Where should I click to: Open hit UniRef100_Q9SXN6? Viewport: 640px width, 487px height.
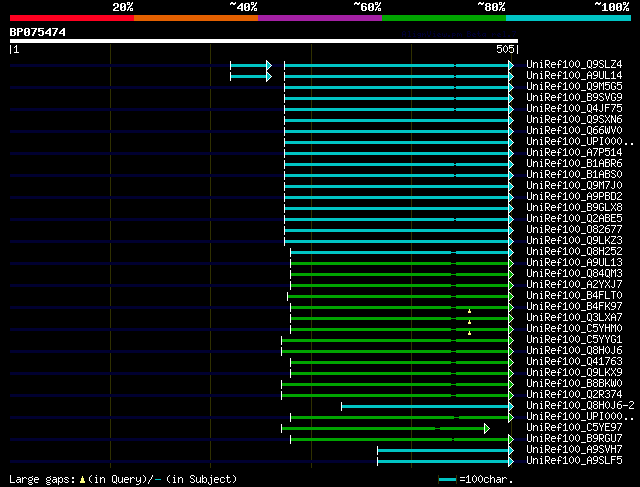574,120
